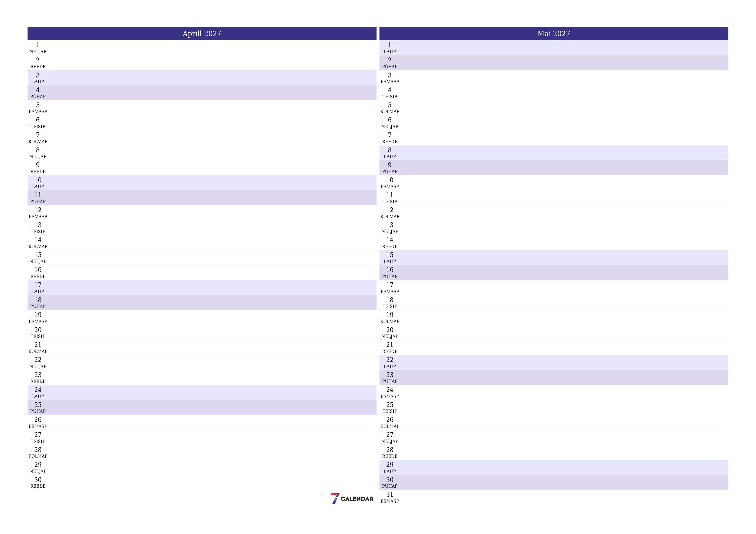Select April 4 PÜHAP row
Image resolution: width=756 pixels, height=534 pixels.
pyautogui.click(x=202, y=93)
